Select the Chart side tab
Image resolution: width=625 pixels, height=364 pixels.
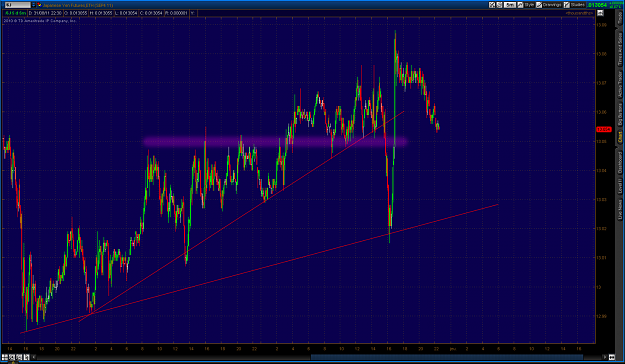(x=620, y=138)
